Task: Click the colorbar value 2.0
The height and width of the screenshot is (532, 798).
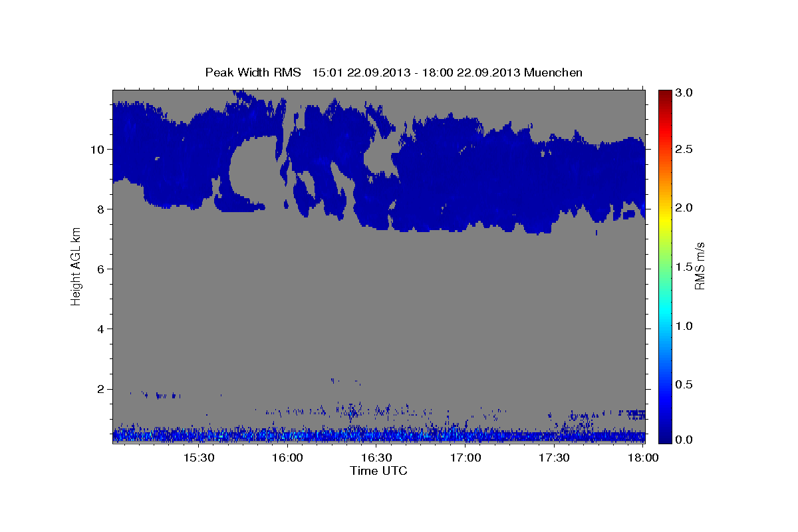Action: point(686,208)
